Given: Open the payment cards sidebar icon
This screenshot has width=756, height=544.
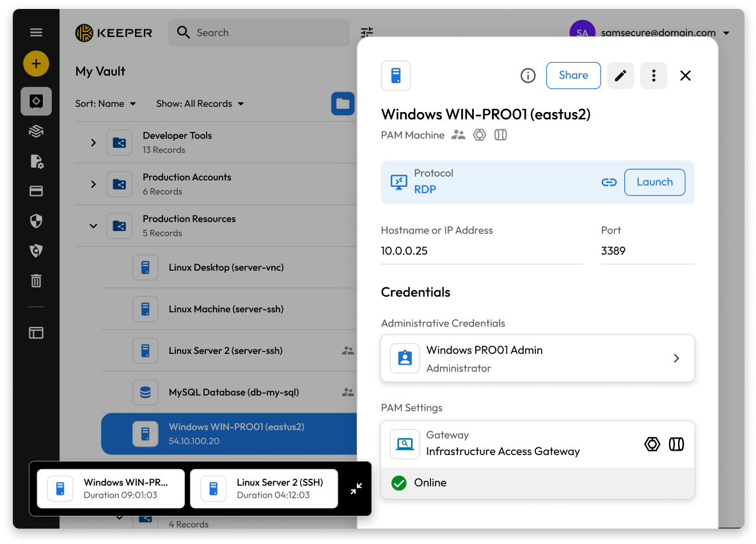Looking at the screenshot, I should 36,191.
